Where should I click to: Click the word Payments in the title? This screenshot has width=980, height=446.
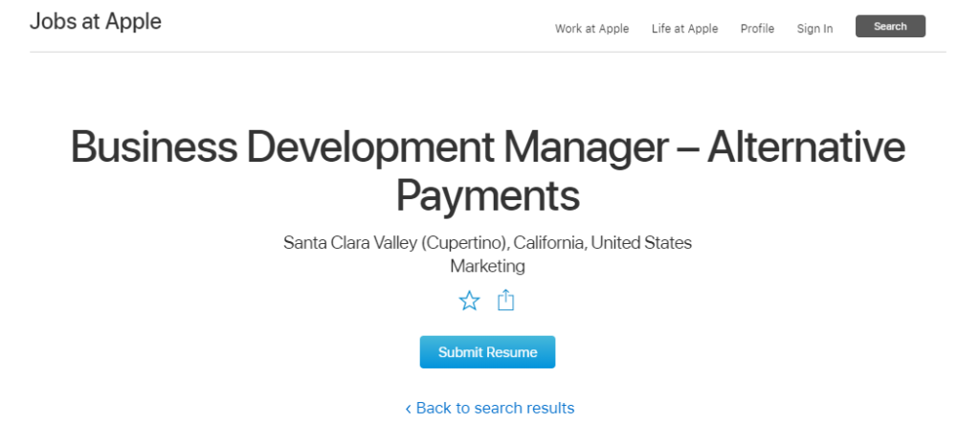(x=487, y=195)
